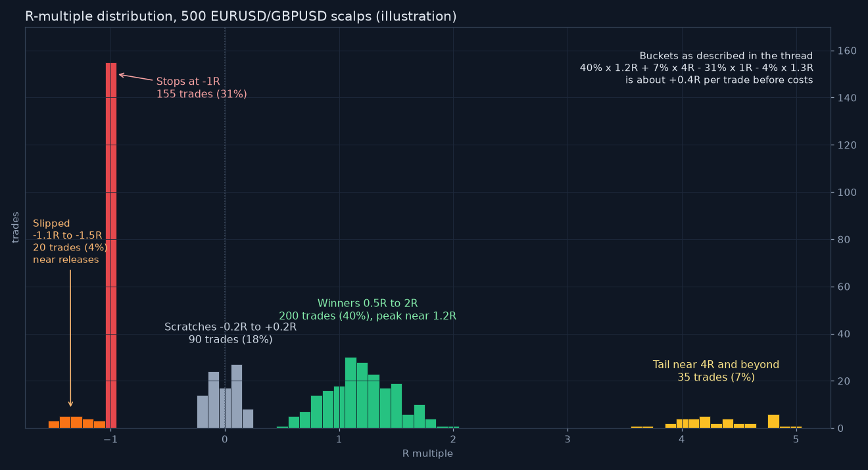Screen dimensions: 868x470
Task: Click the y-axis tick label 160
Action: 845,51
